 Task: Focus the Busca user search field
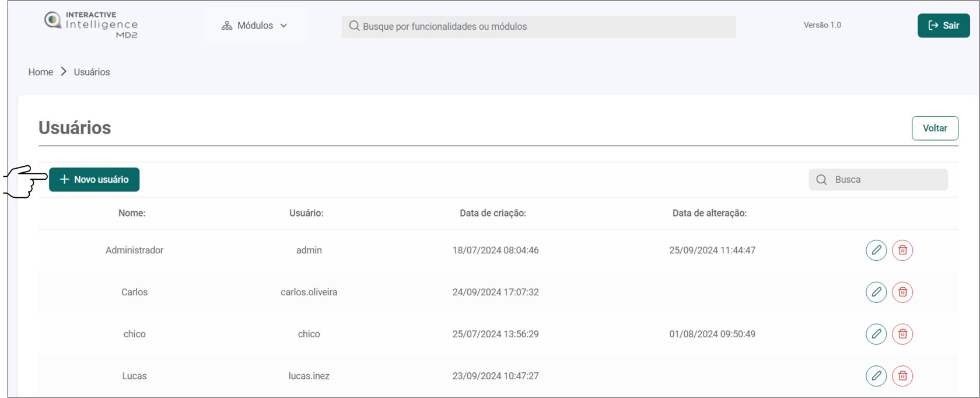click(887, 180)
